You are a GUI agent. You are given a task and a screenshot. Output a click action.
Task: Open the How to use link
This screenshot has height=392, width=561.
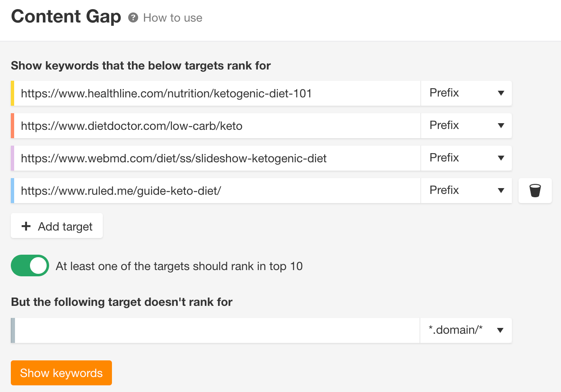pos(172,17)
